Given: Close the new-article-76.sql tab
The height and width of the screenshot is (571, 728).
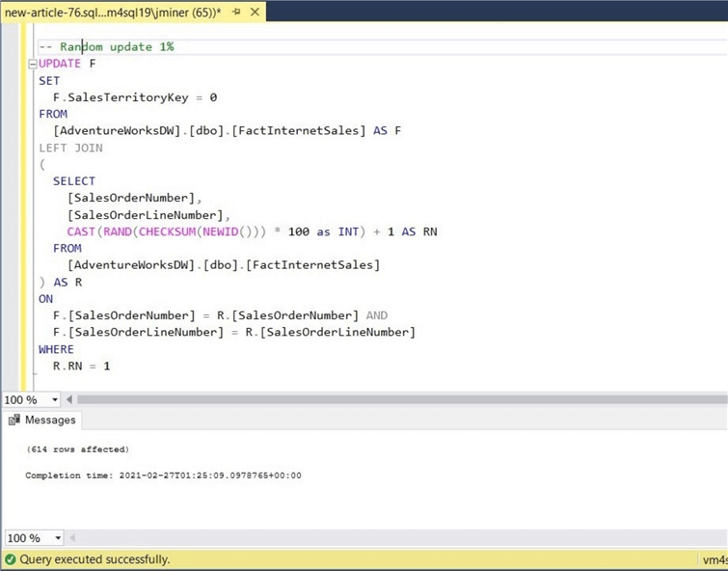Looking at the screenshot, I should [x=255, y=13].
